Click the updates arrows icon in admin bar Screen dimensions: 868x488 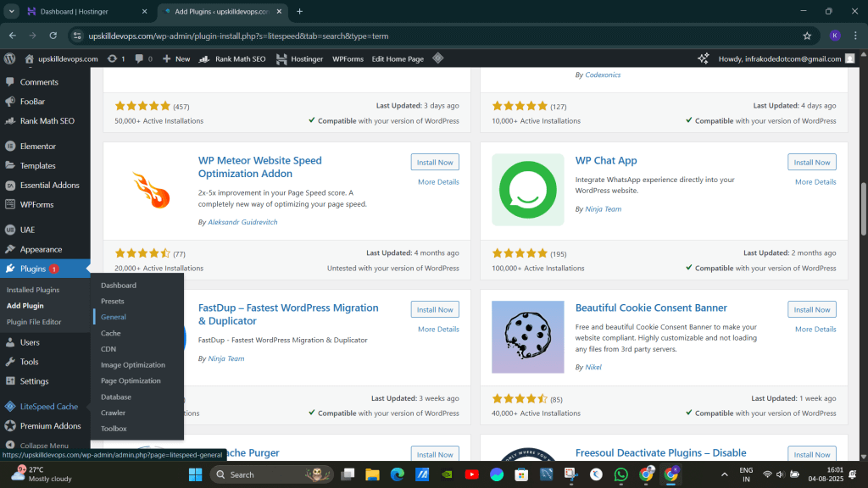(x=111, y=58)
